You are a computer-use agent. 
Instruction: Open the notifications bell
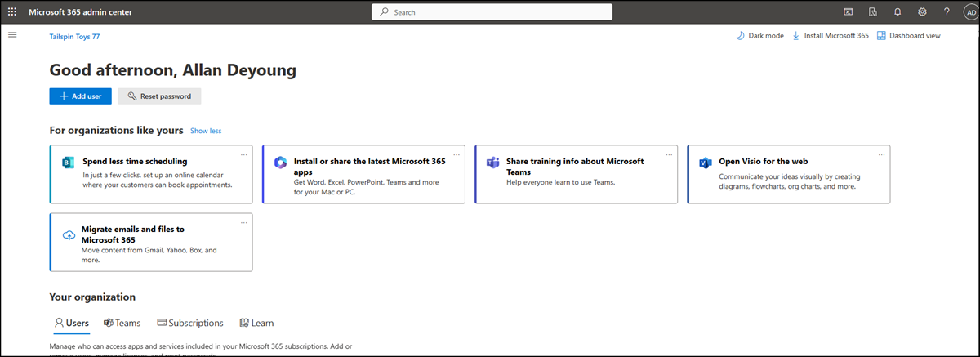pos(898,12)
